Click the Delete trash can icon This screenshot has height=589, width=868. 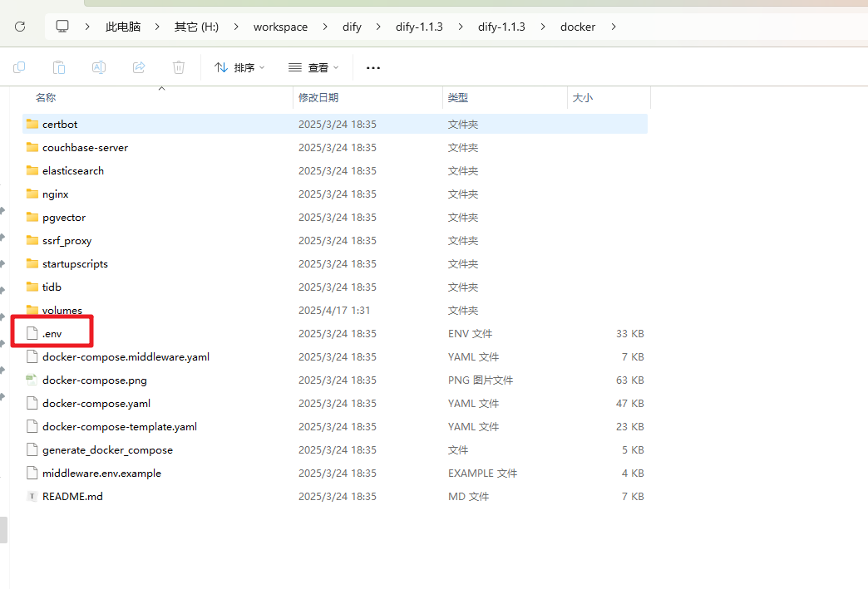[179, 67]
